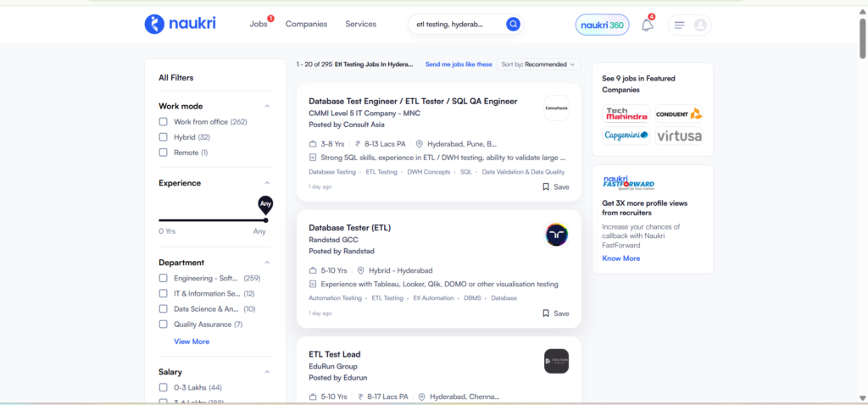Collapse the Experience filter section
868x405 pixels.
pos(267,183)
